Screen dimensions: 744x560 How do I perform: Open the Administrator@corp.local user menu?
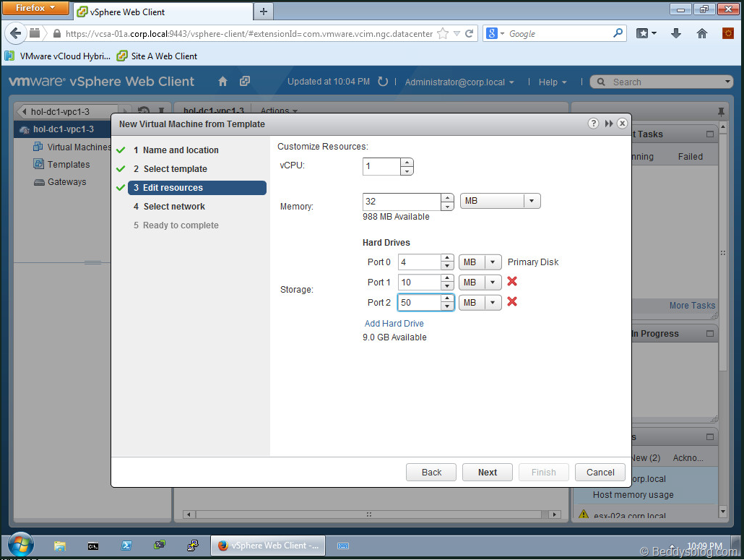coord(459,82)
